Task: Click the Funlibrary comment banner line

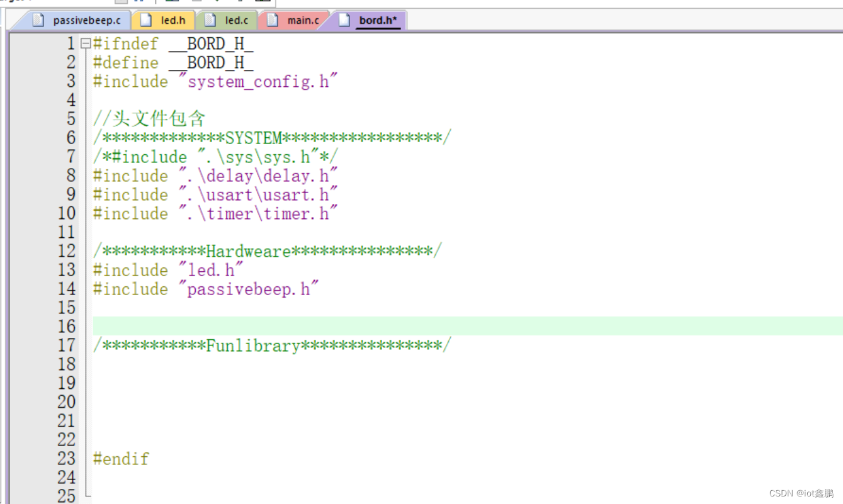Action: 272,345
